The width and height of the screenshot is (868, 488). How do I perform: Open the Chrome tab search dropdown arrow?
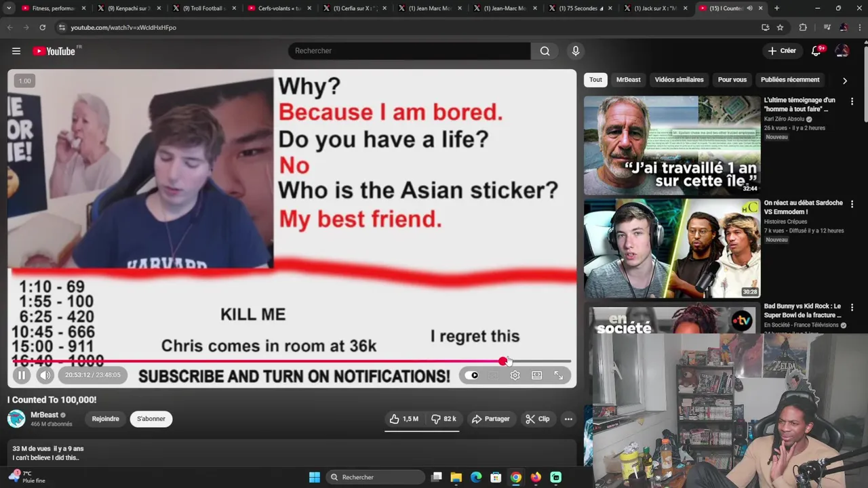coord(9,8)
